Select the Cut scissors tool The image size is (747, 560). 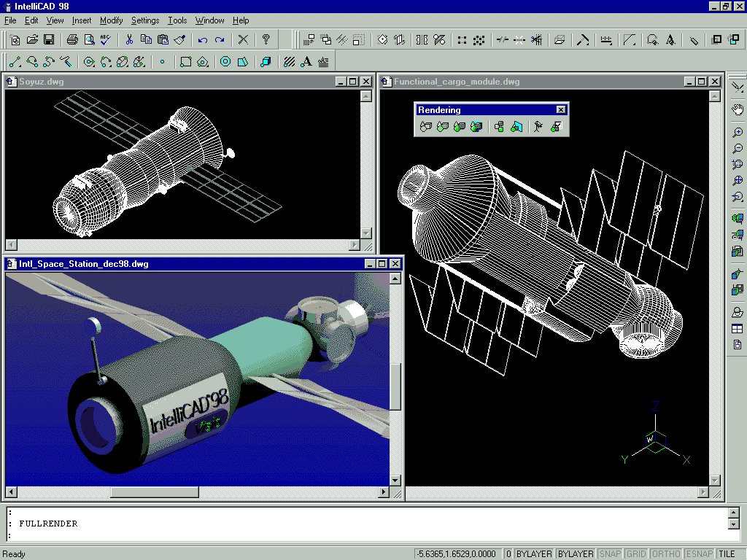point(129,40)
